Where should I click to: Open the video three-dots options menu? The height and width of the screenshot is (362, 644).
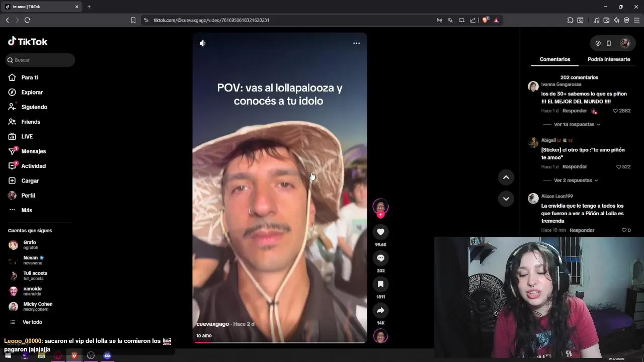click(x=356, y=43)
